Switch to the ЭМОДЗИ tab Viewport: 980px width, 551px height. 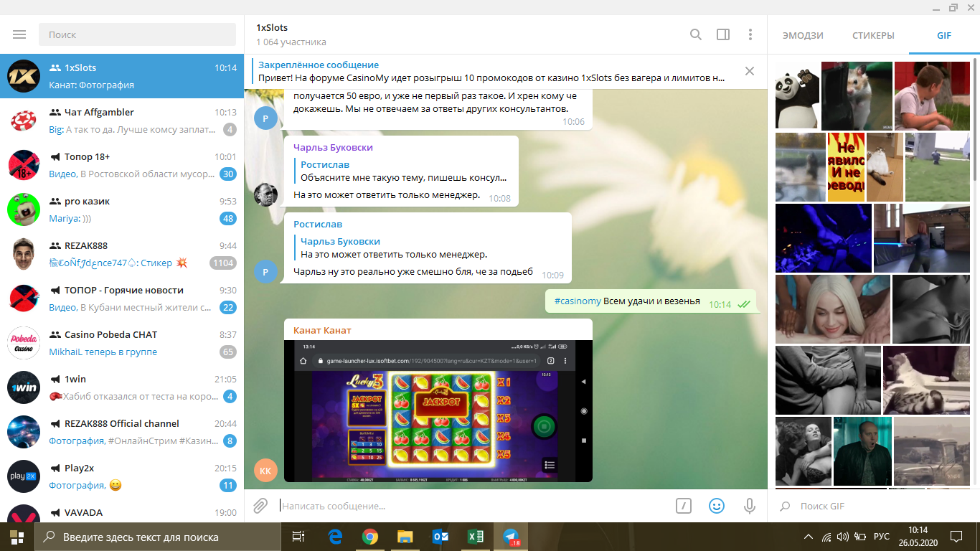pos(803,35)
